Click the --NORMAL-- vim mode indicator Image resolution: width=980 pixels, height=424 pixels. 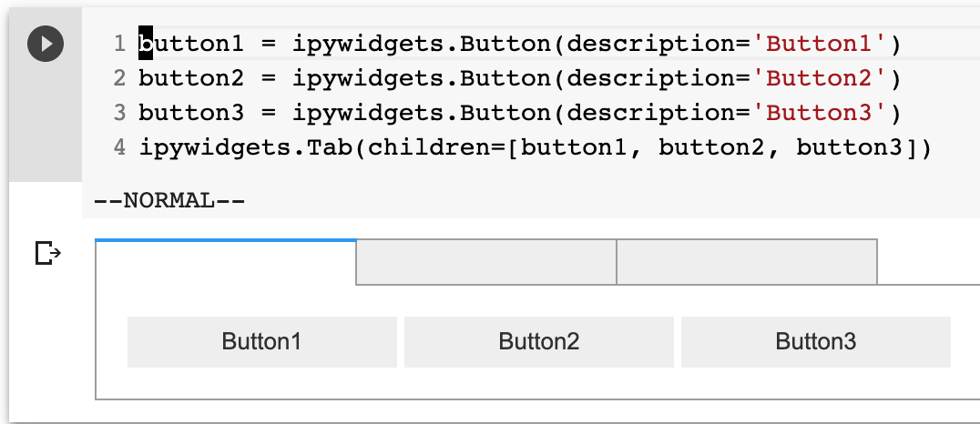click(x=169, y=201)
